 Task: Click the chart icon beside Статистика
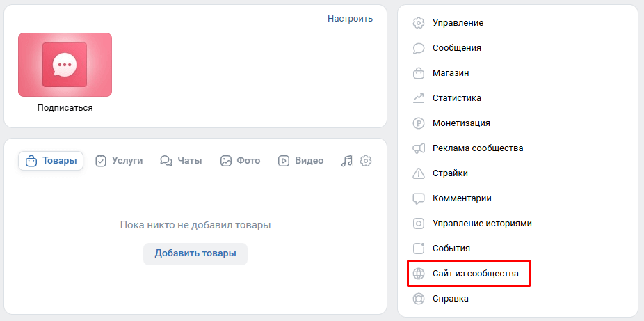coord(418,98)
